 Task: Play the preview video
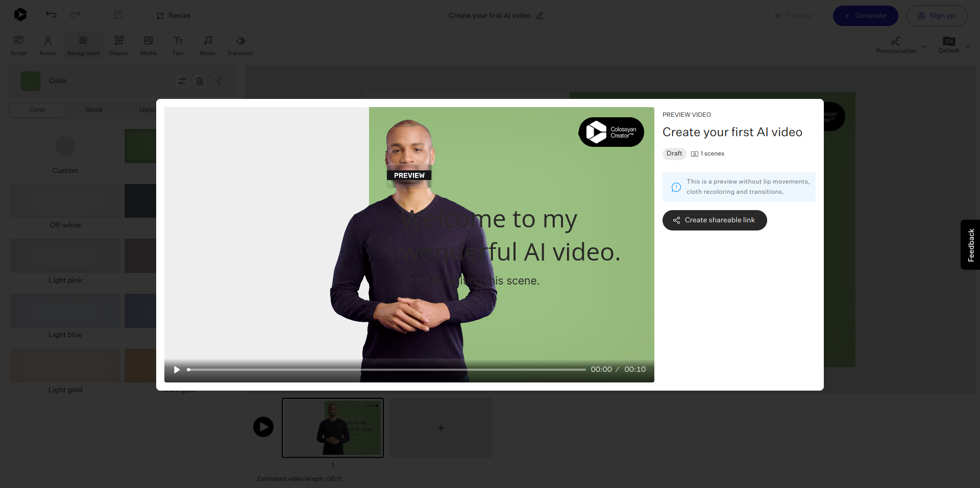point(177,369)
